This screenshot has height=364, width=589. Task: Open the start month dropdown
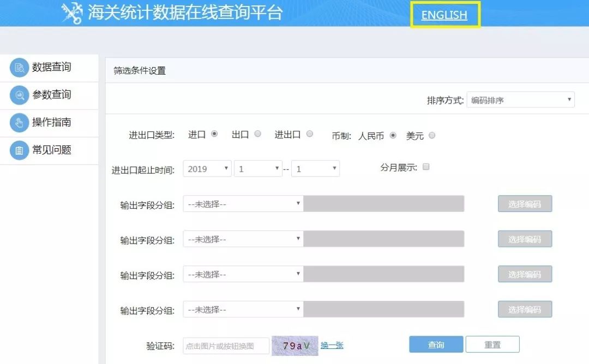258,169
